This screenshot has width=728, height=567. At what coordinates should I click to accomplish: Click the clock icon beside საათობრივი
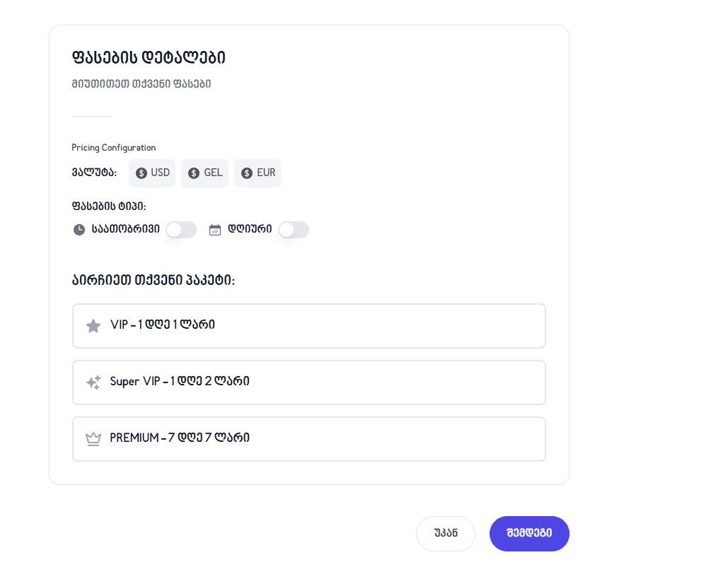[79, 229]
